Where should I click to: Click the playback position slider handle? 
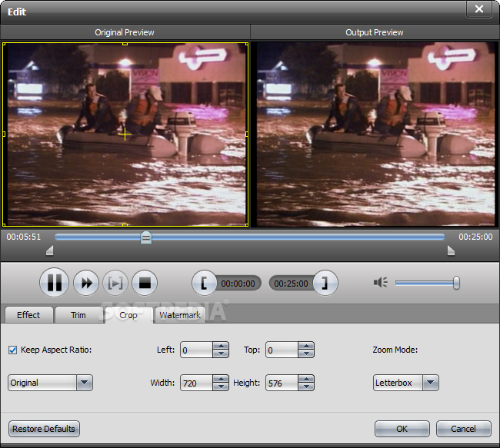[x=146, y=237]
